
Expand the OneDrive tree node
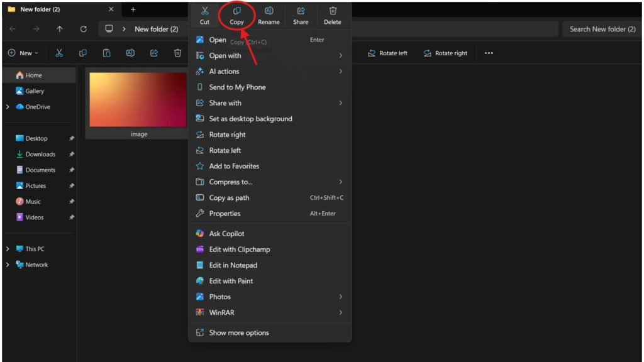point(8,107)
